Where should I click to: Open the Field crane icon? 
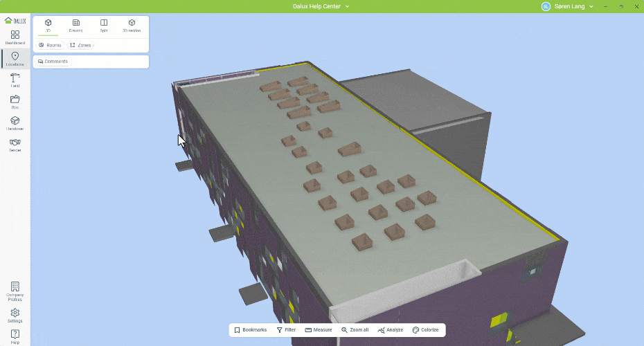15,80
